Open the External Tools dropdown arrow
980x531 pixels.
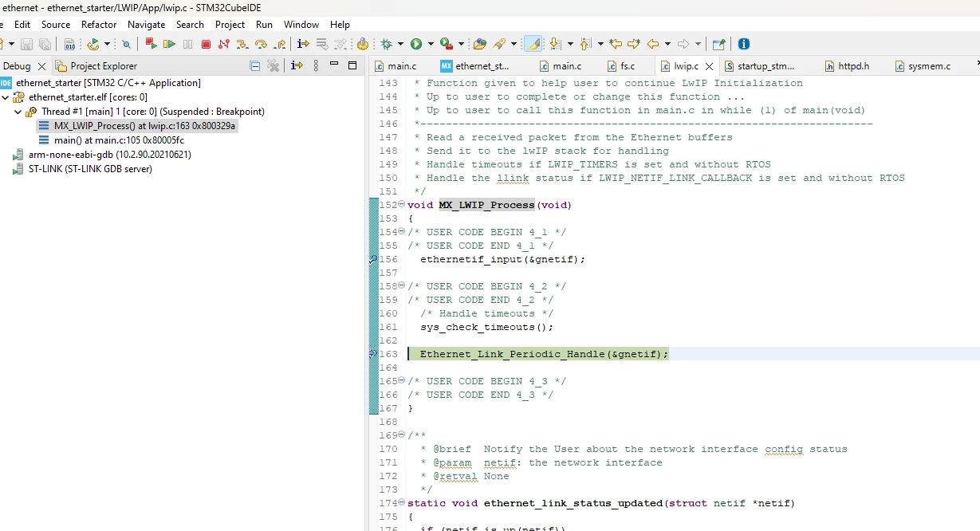[461, 44]
